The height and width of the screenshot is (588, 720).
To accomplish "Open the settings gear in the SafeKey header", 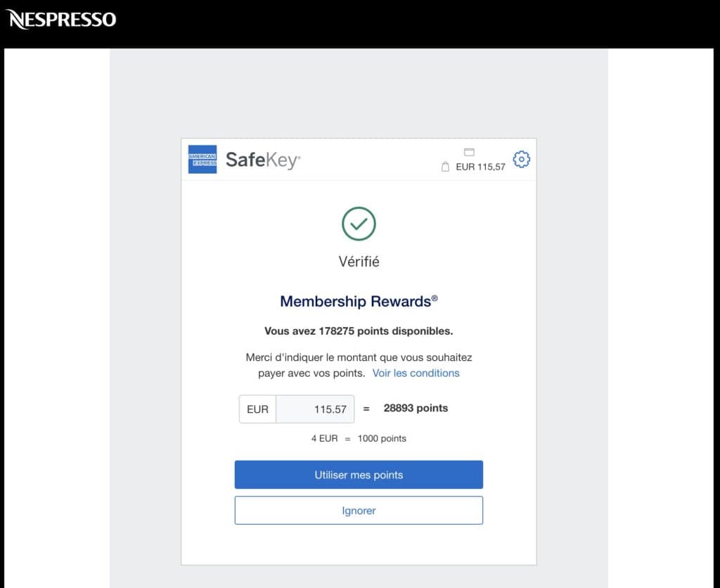I will [521, 159].
